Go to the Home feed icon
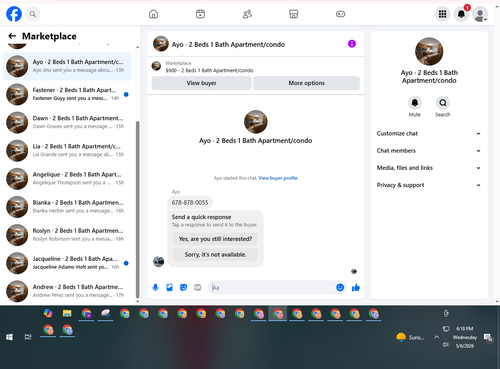The width and height of the screenshot is (500, 369). click(153, 14)
